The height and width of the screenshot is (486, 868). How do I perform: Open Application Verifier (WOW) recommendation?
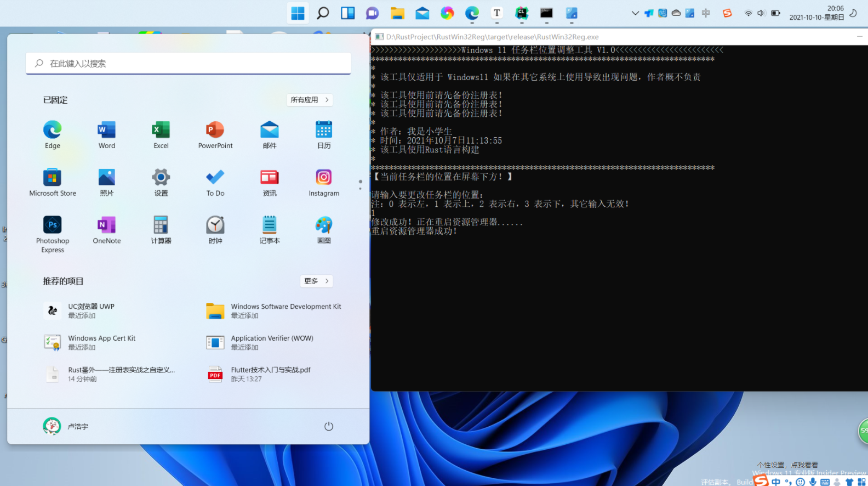[x=274, y=343]
